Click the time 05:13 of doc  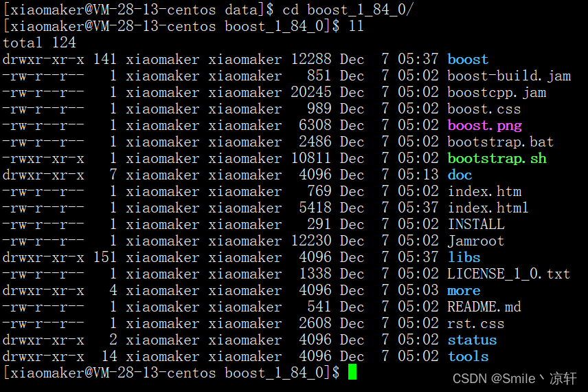coord(418,175)
